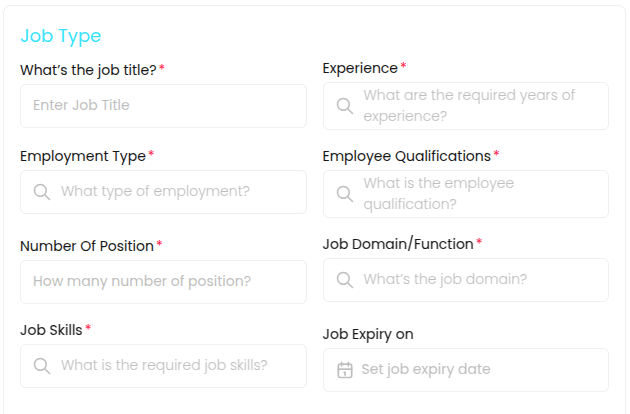Viewport: 630px width, 414px height.
Task: Click the Job Type section heading
Action: (61, 36)
